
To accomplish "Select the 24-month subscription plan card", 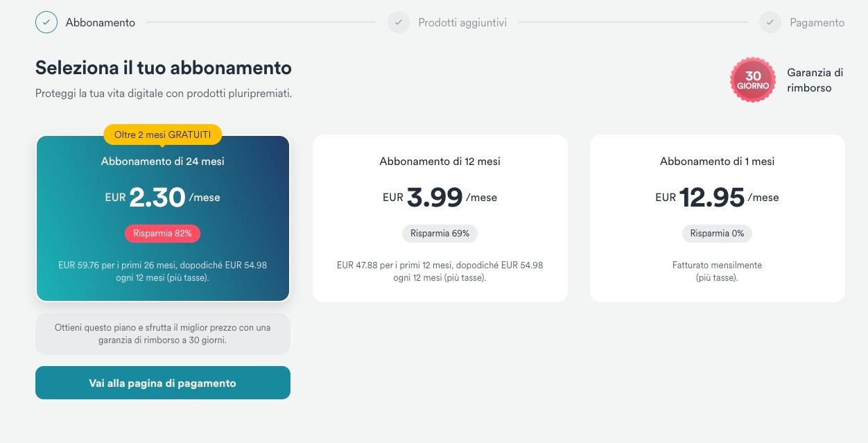I will click(x=163, y=218).
